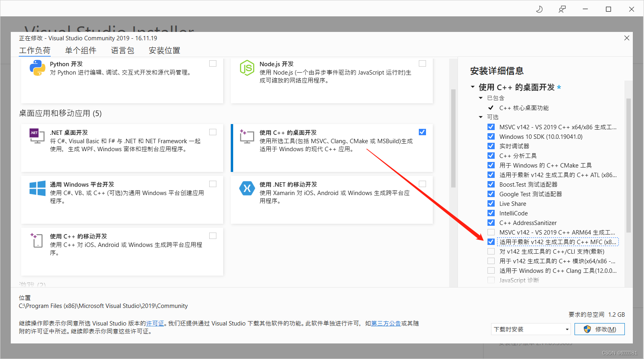Click the Desktop & Mobile apps (5) heading
644x359 pixels.
pos(60,113)
